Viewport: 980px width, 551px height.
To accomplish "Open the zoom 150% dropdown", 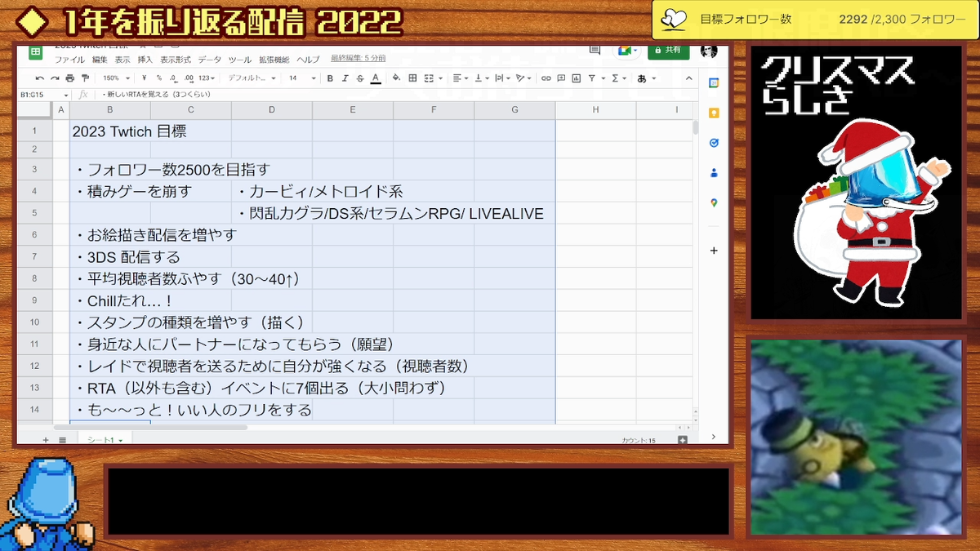I will [116, 78].
